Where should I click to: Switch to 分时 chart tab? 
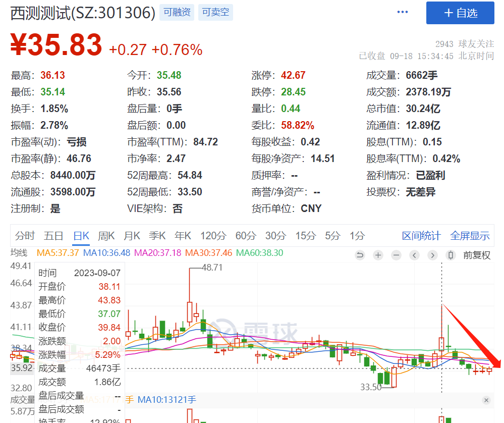pos(25,236)
